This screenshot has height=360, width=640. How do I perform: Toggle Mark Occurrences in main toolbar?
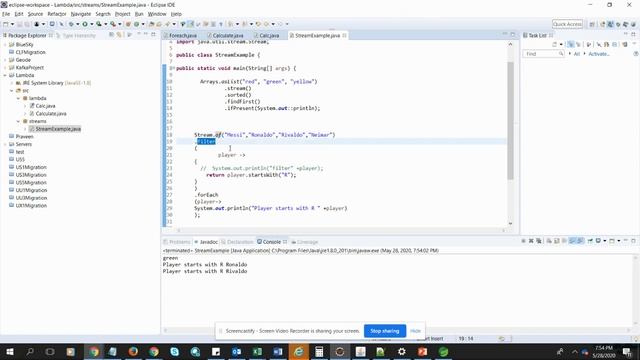[x=191, y=24]
